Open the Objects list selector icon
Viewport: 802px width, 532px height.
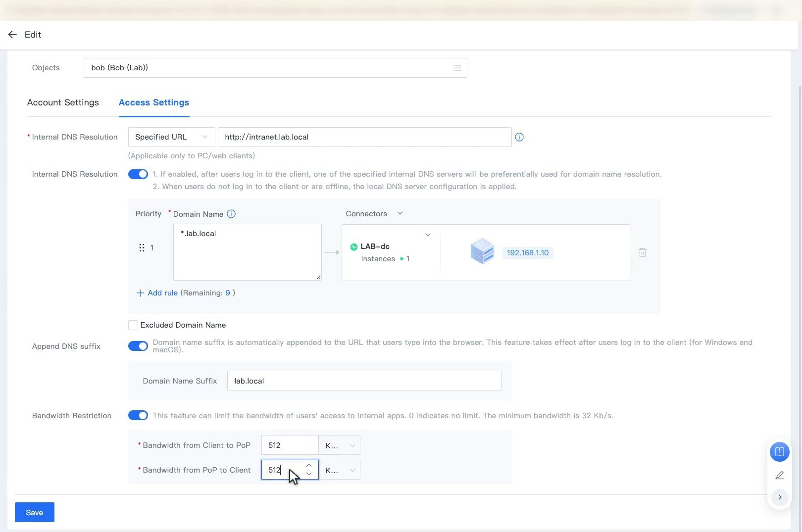(457, 68)
